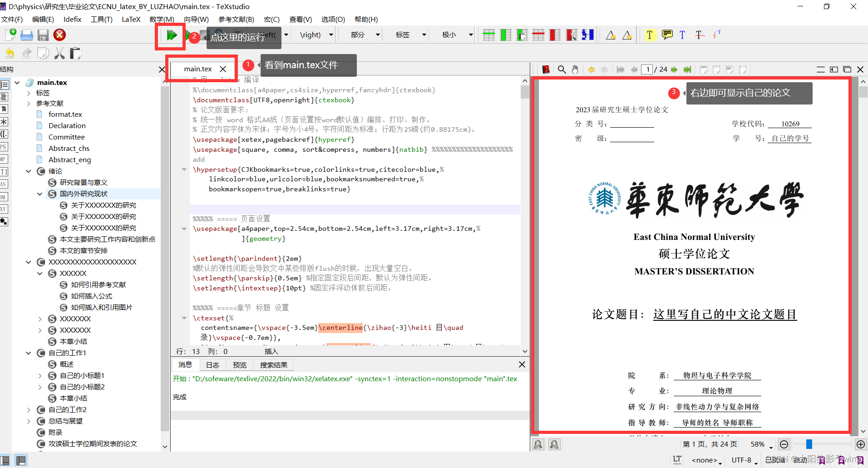
Task: Close the main.tex editor tab
Action: pyautogui.click(x=223, y=69)
